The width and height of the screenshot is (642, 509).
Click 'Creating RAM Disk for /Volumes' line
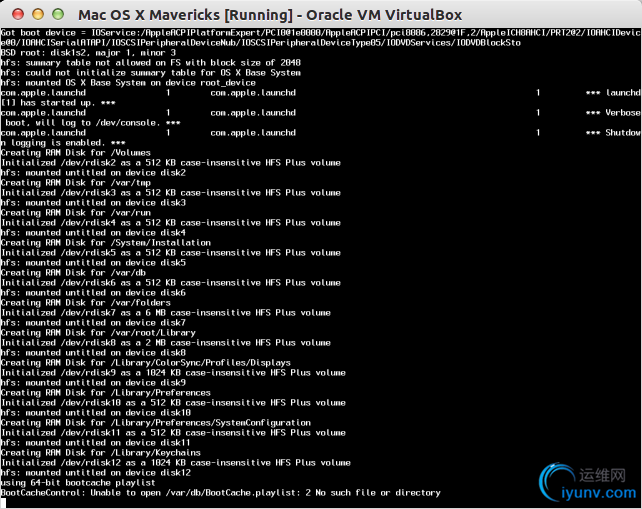(x=76, y=153)
